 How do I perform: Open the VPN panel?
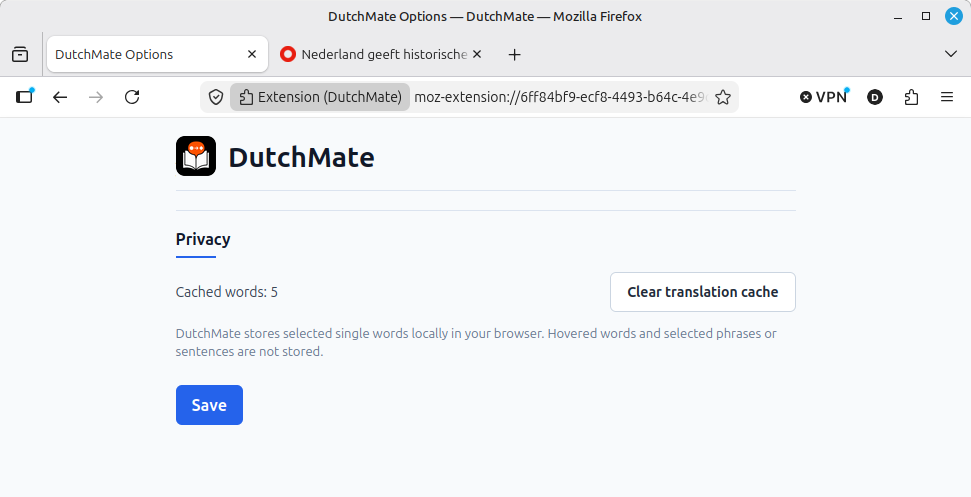tap(824, 97)
